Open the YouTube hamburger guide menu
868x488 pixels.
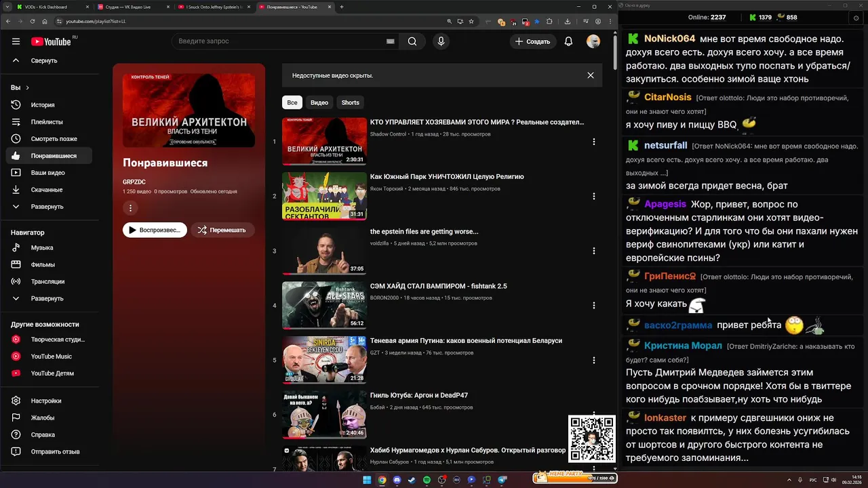(x=16, y=41)
